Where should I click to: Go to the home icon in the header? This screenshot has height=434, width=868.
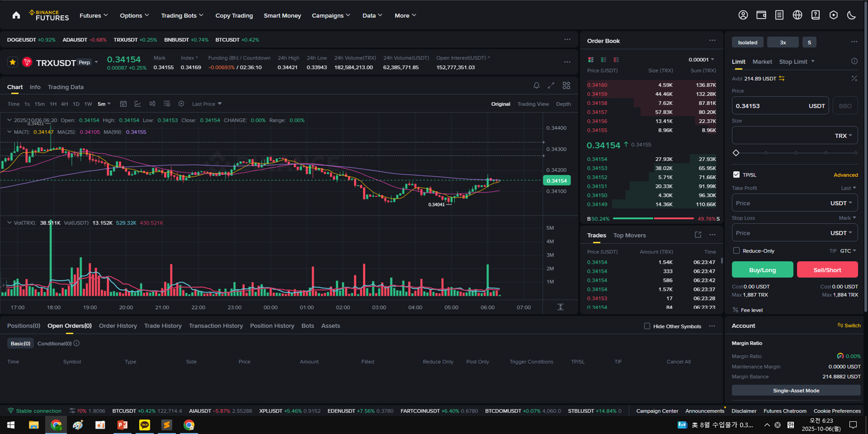tap(16, 15)
